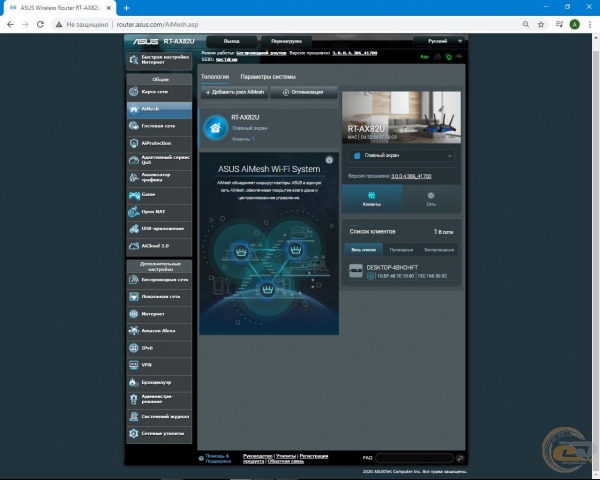
Task: Filter clients by Беспроводные
Action: pos(439,250)
